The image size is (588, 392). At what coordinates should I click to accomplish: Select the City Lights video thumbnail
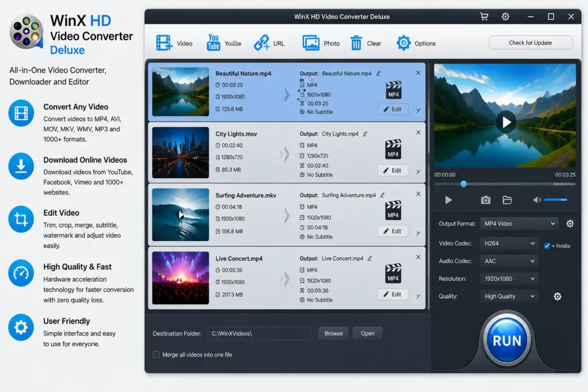[180, 153]
